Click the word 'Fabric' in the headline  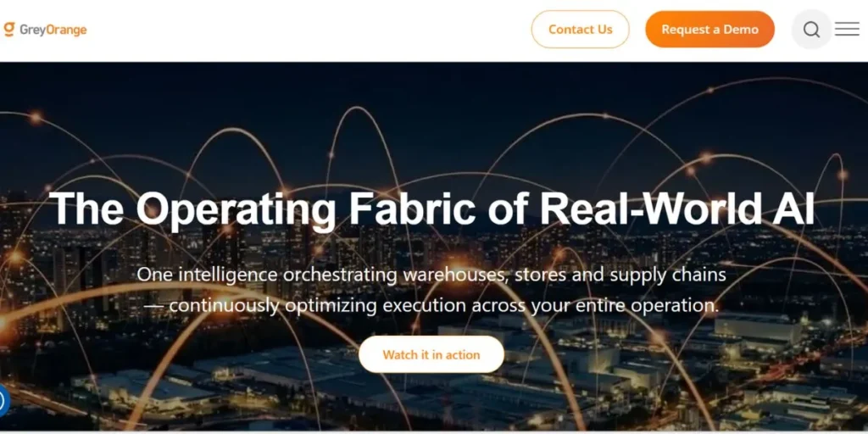[412, 208]
